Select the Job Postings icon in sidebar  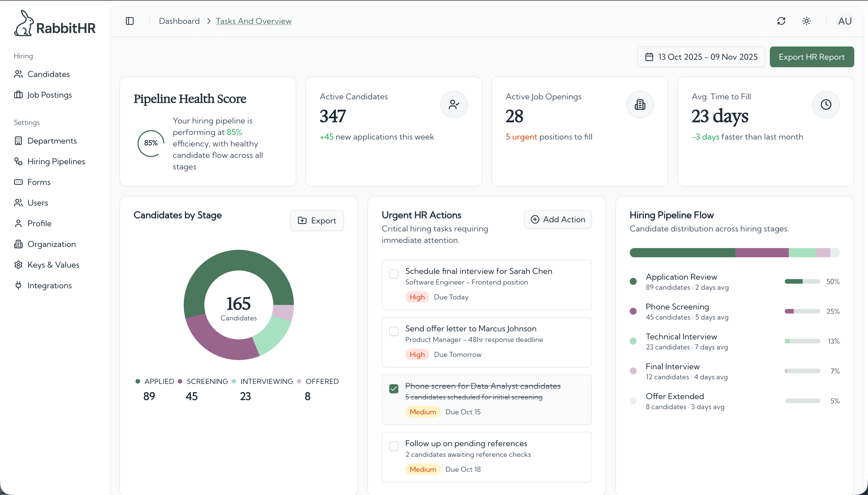point(18,95)
